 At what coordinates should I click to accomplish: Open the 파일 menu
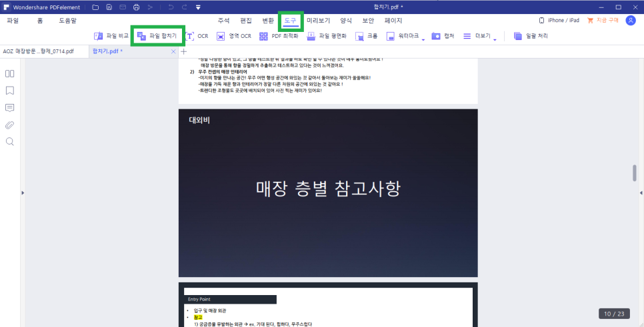13,21
